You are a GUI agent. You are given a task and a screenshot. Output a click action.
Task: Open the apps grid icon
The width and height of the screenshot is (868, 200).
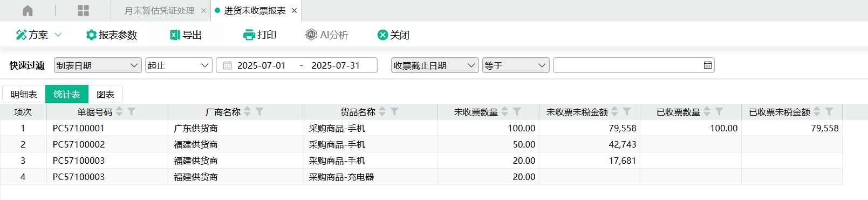click(84, 11)
